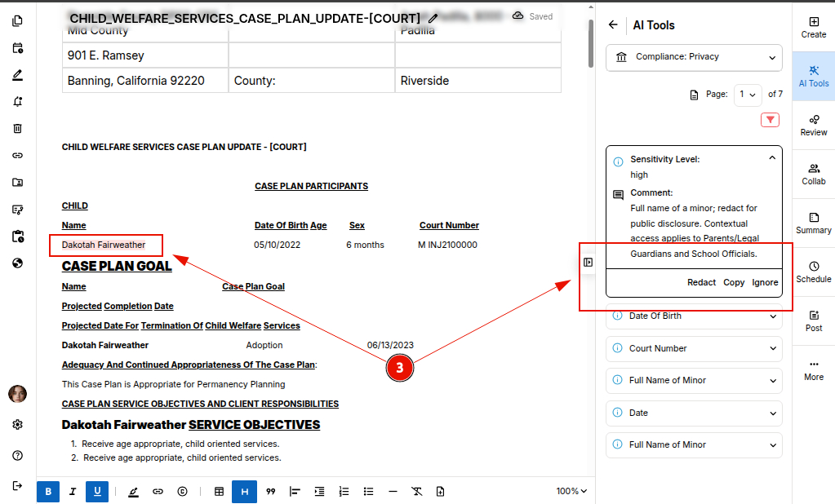
Task: Click the Redact button
Action: tap(701, 282)
